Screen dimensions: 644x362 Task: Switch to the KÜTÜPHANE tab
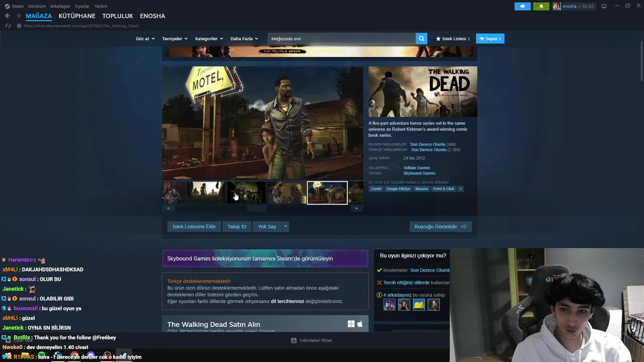click(77, 16)
